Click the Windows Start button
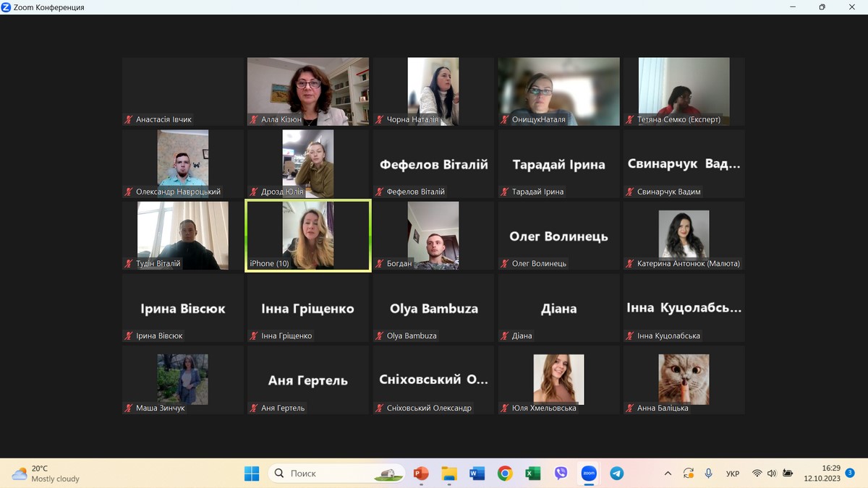 (x=252, y=474)
